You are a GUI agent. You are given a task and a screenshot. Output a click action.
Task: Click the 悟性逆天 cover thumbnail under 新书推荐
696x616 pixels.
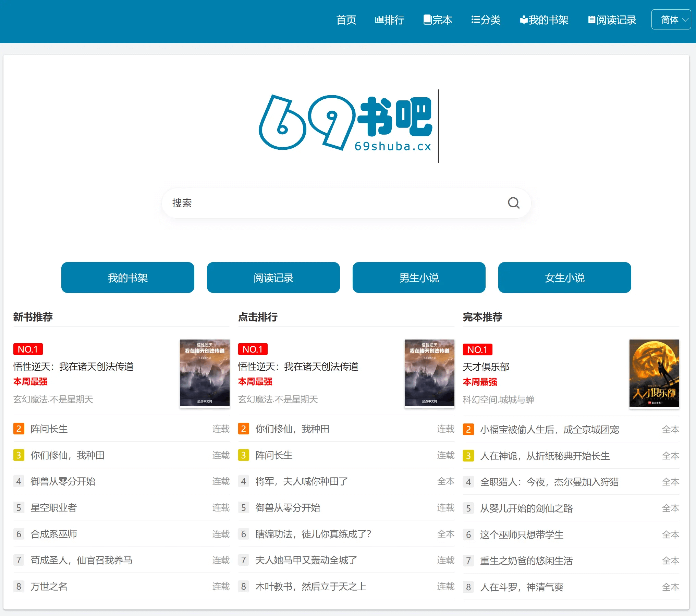pos(205,373)
